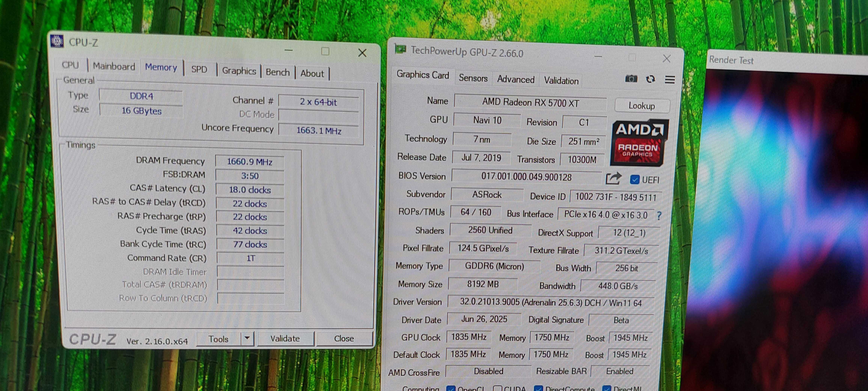Image resolution: width=868 pixels, height=391 pixels.
Task: Click the Lookup button in GPU-Z
Action: click(x=642, y=106)
